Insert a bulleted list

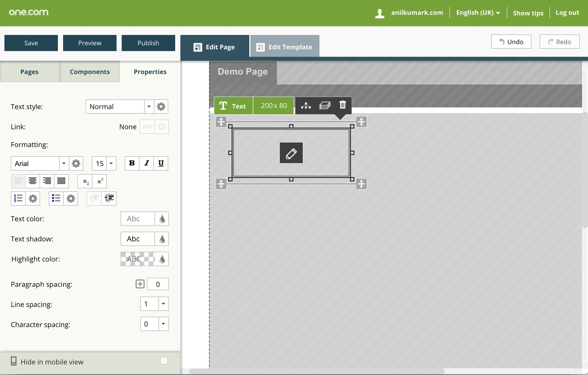tap(56, 199)
